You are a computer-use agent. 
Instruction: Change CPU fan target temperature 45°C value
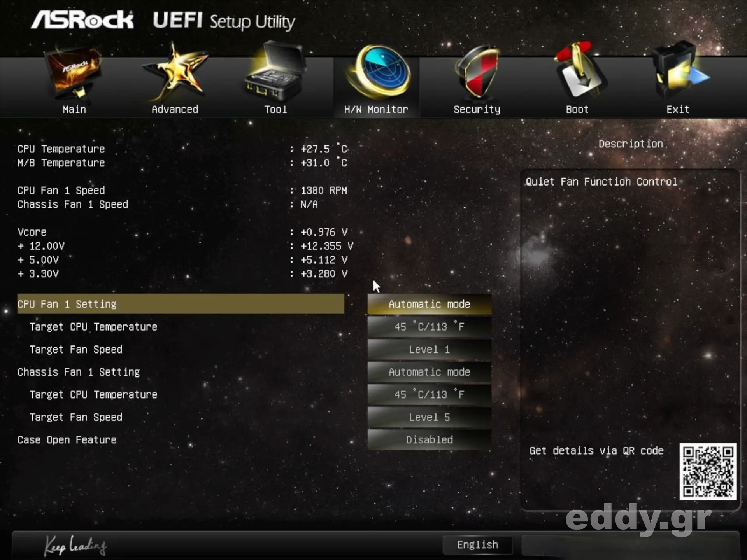click(x=429, y=327)
